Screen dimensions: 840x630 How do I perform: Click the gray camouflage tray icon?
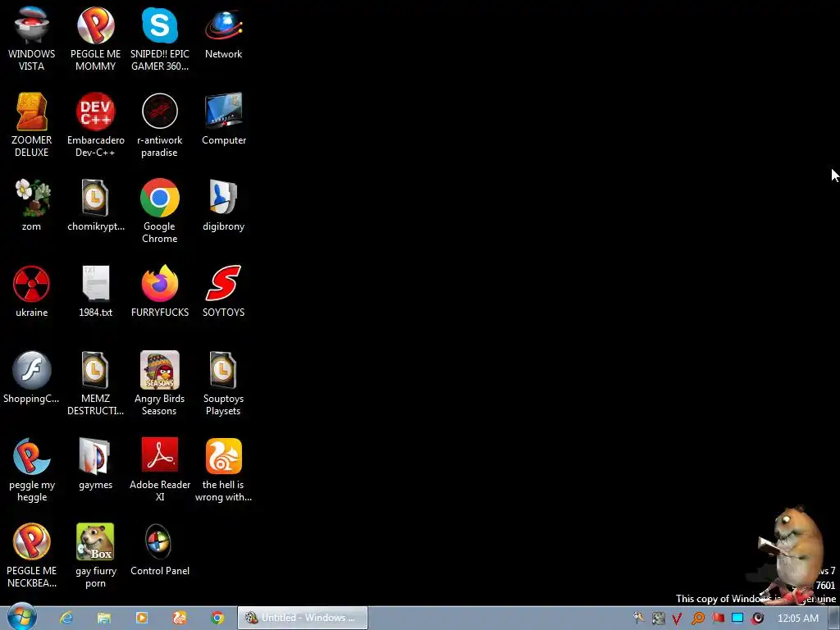click(x=659, y=619)
